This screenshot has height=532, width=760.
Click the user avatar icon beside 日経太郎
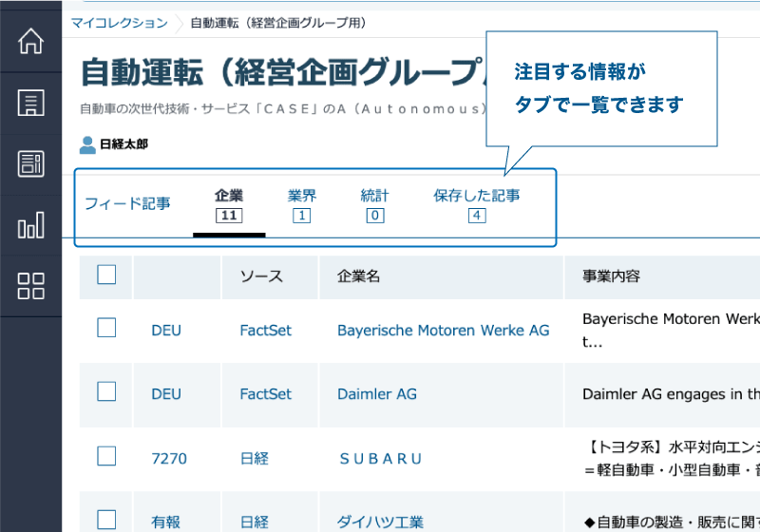(87, 144)
